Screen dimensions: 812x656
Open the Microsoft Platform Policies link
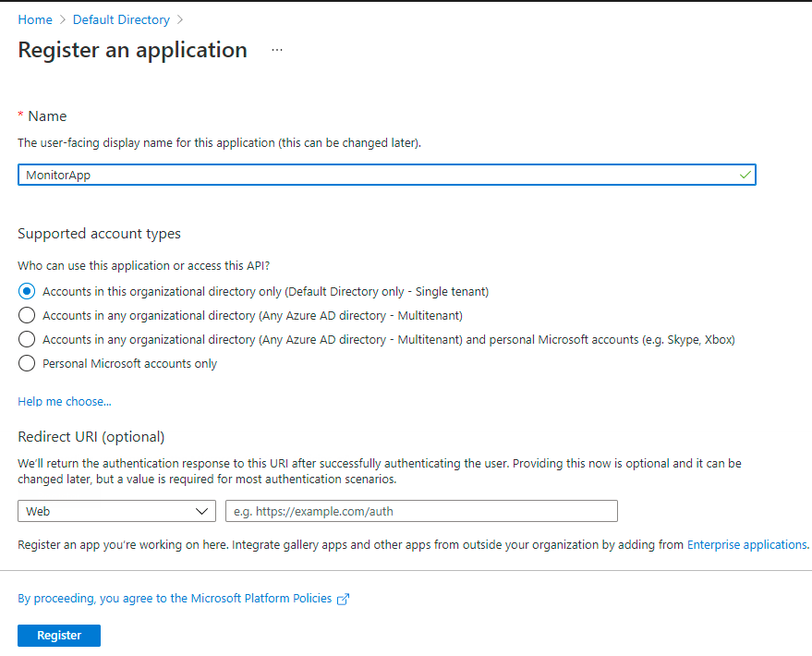pos(175,599)
